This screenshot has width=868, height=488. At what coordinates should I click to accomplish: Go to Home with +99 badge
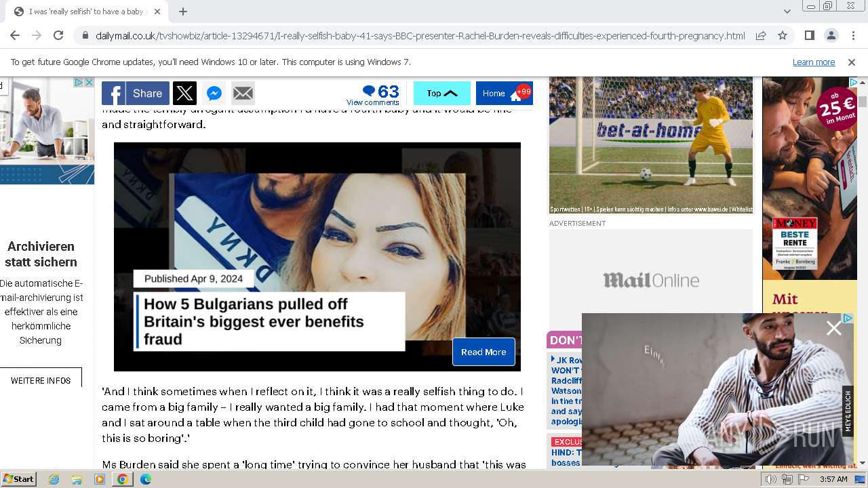[504, 94]
